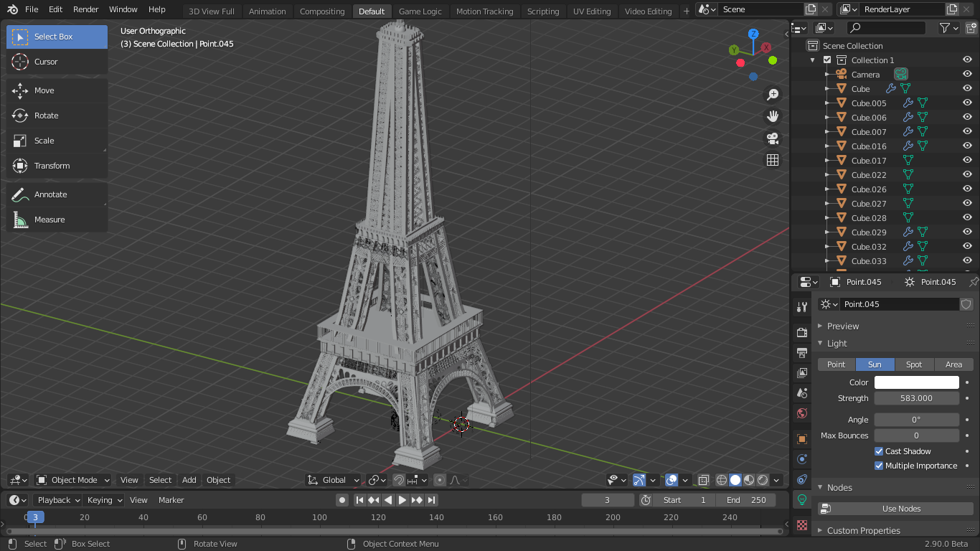Image resolution: width=980 pixels, height=551 pixels.
Task: Switch to material preview shading
Action: 749,480
